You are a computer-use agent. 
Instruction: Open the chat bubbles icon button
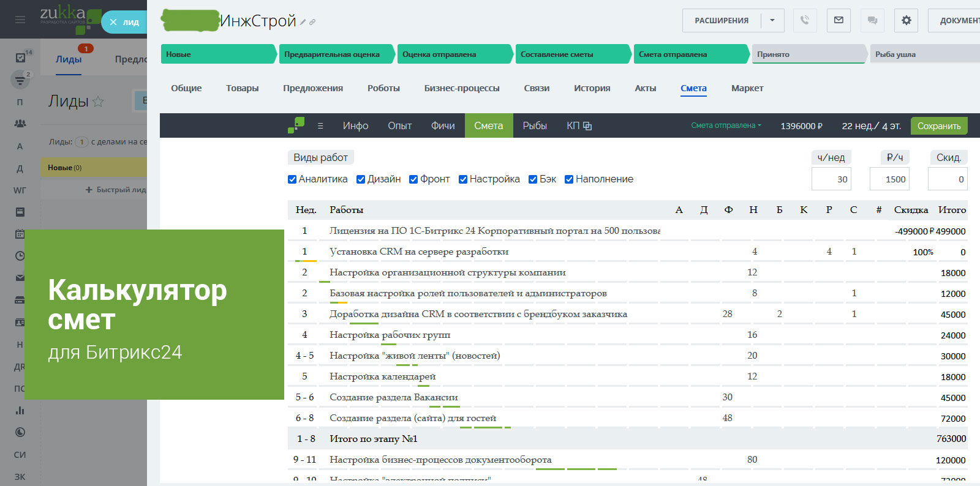[872, 20]
